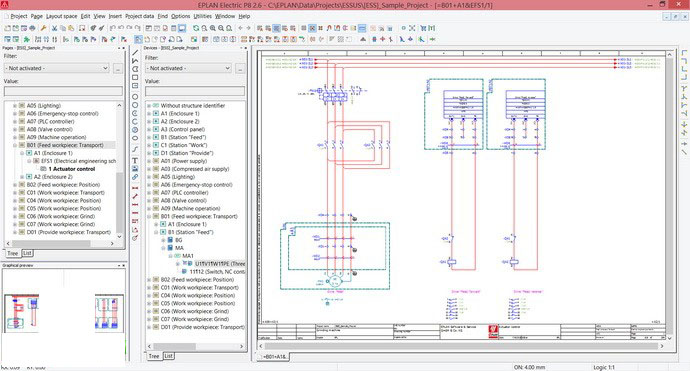The height and width of the screenshot is (371, 690).
Task: Click the shopping cart parts icon
Action: tap(423, 28)
